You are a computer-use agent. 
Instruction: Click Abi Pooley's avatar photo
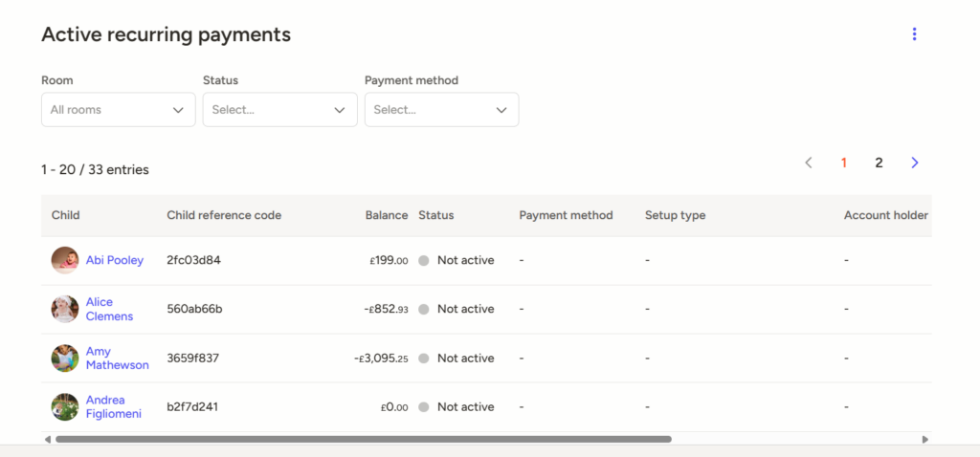[65, 260]
